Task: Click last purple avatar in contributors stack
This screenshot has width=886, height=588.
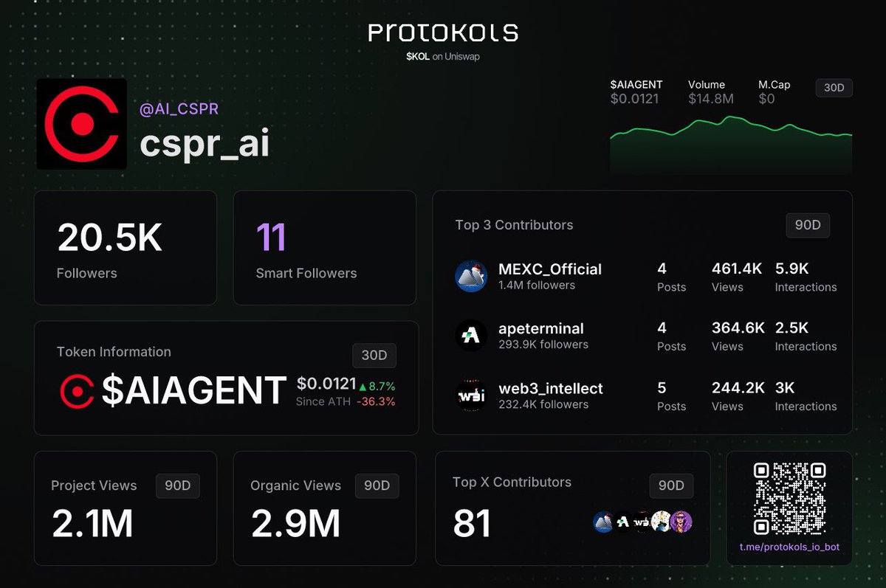Action: point(681,522)
